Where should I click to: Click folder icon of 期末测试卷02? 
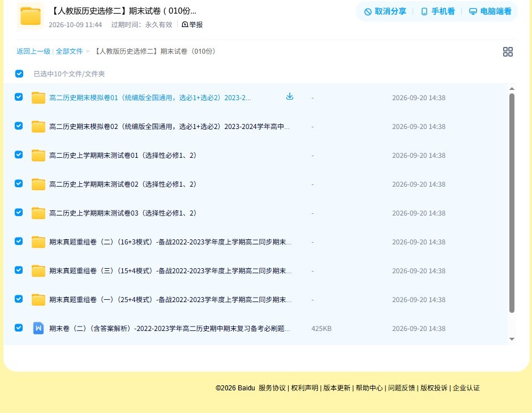pyautogui.click(x=38, y=184)
